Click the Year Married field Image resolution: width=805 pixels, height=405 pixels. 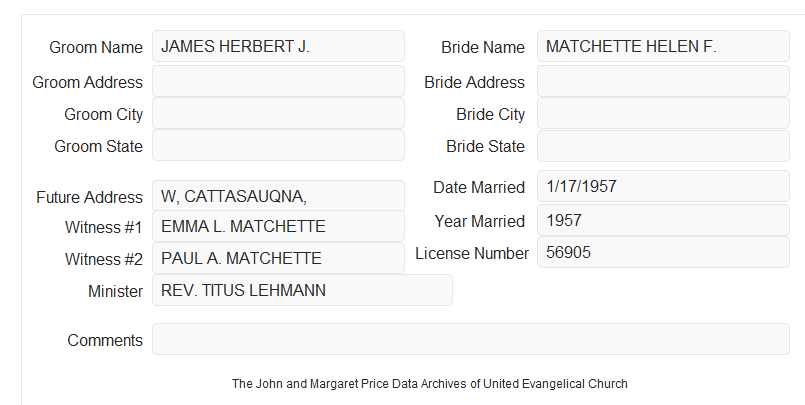click(x=663, y=220)
